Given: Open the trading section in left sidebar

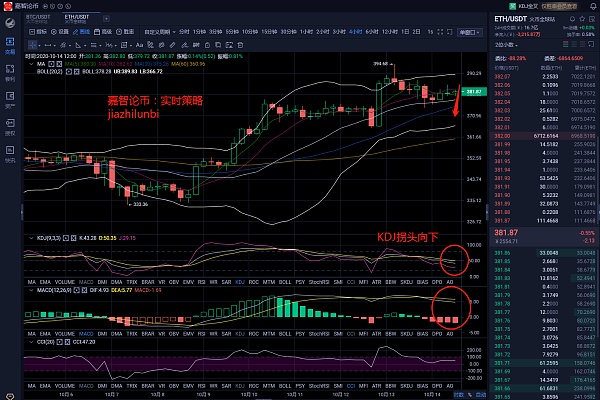Looking at the screenshot, I should [10, 45].
